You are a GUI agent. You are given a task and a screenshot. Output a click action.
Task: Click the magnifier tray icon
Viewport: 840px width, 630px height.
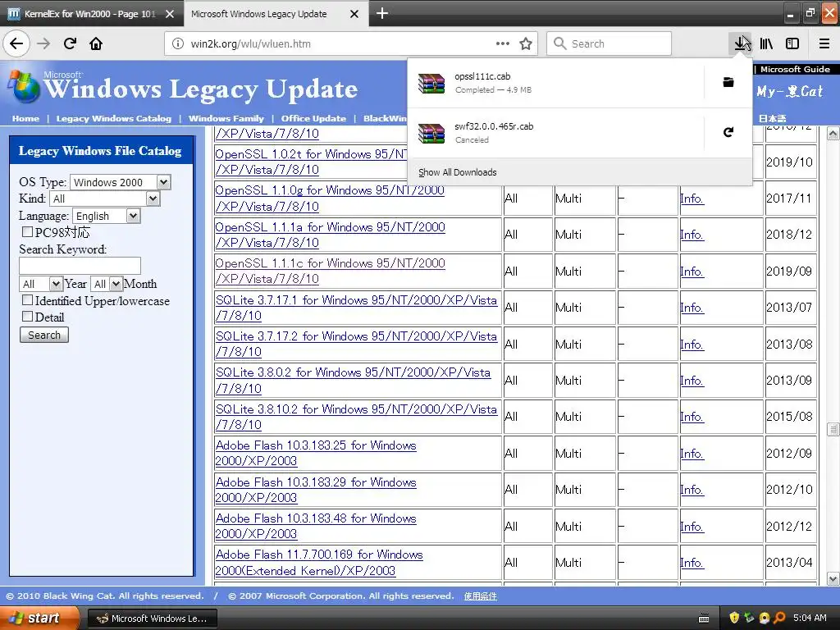click(779, 618)
